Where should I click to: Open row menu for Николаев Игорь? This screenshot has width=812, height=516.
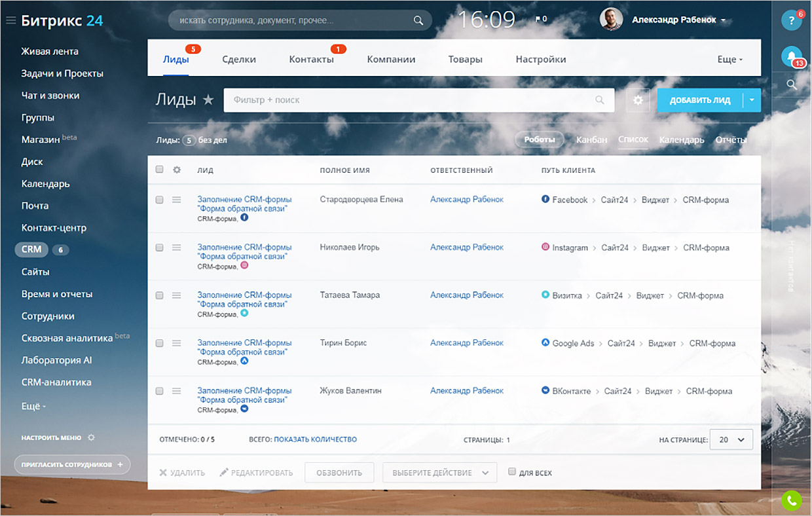pyautogui.click(x=176, y=248)
